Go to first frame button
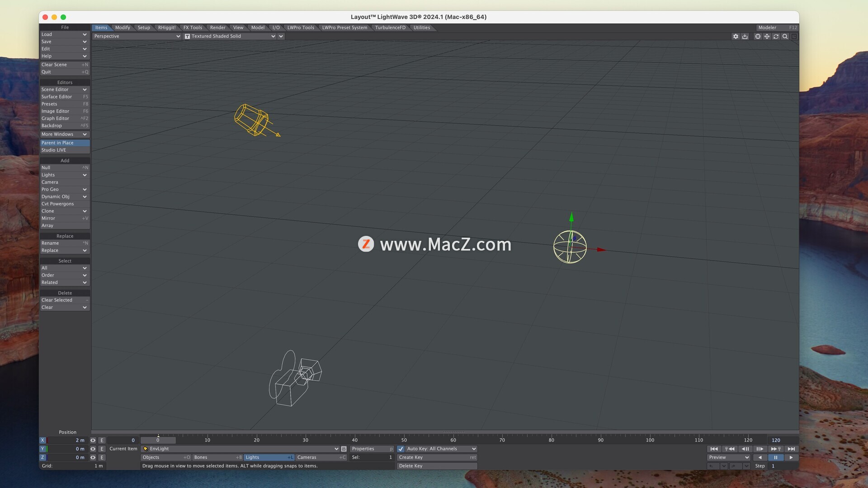Viewport: 868px width, 488px height. click(714, 449)
